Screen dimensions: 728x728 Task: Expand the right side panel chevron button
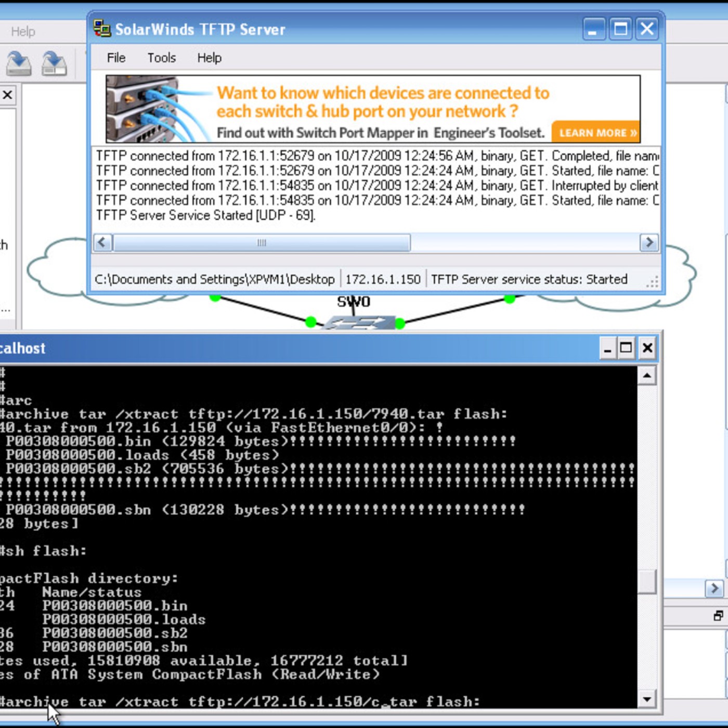[714, 588]
